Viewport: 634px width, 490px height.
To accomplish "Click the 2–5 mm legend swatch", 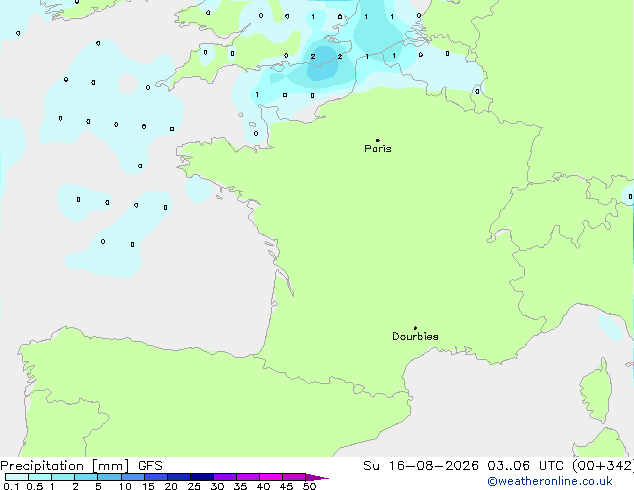I will click(x=86, y=477).
